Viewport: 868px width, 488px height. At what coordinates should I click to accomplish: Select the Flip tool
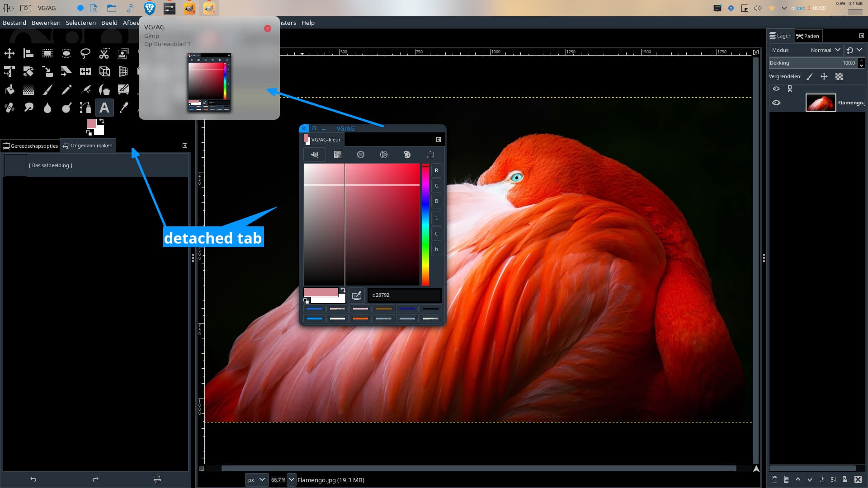pos(85,71)
